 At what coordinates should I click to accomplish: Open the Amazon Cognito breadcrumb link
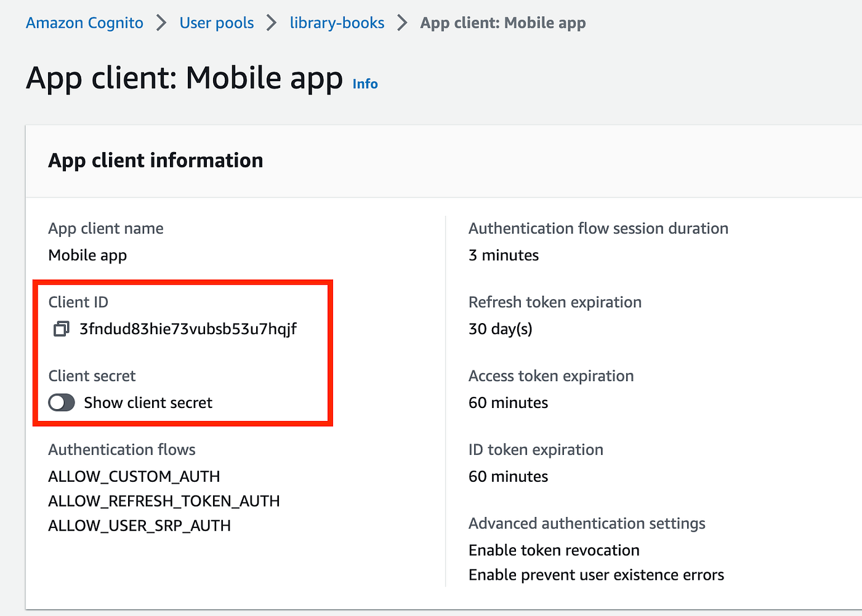[x=84, y=23]
